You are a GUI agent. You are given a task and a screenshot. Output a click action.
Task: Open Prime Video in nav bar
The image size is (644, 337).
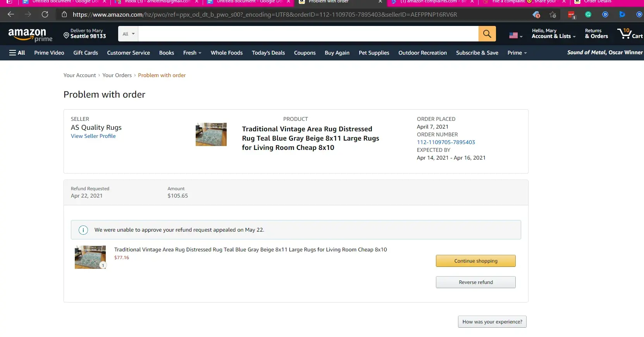pyautogui.click(x=49, y=53)
